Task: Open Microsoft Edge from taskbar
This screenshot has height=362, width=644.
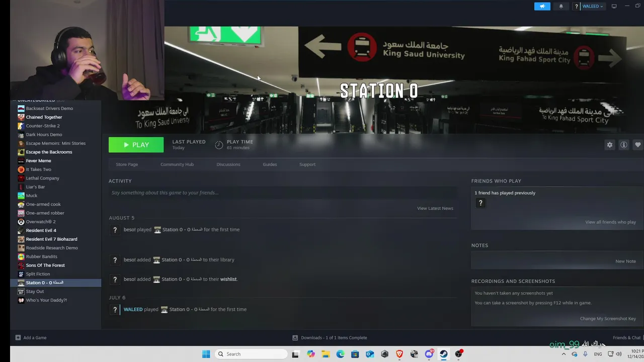Action: (340, 354)
